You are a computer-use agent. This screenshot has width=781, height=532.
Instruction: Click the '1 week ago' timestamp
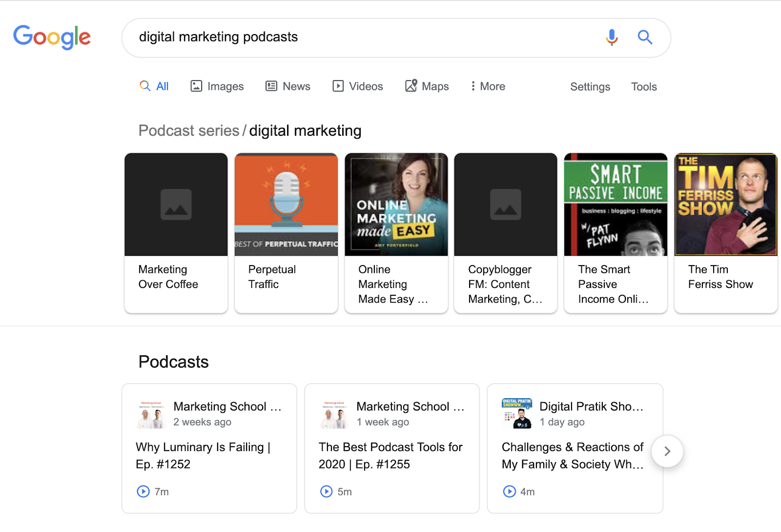pyautogui.click(x=383, y=422)
